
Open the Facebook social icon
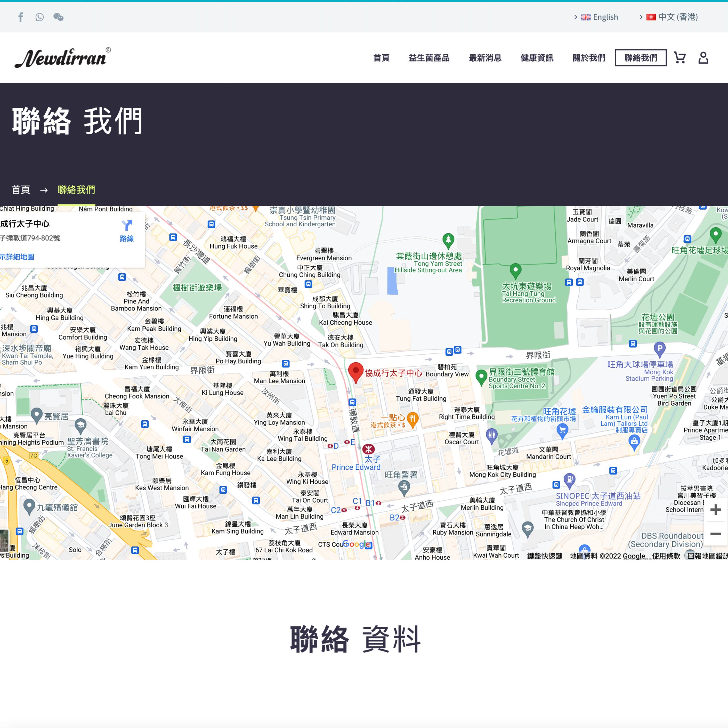[x=21, y=17]
